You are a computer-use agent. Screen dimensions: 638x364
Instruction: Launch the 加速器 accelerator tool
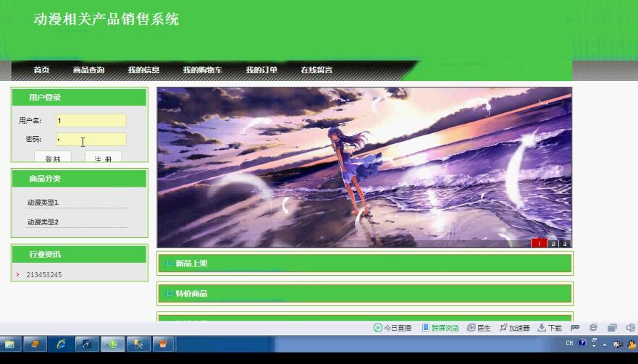(514, 328)
